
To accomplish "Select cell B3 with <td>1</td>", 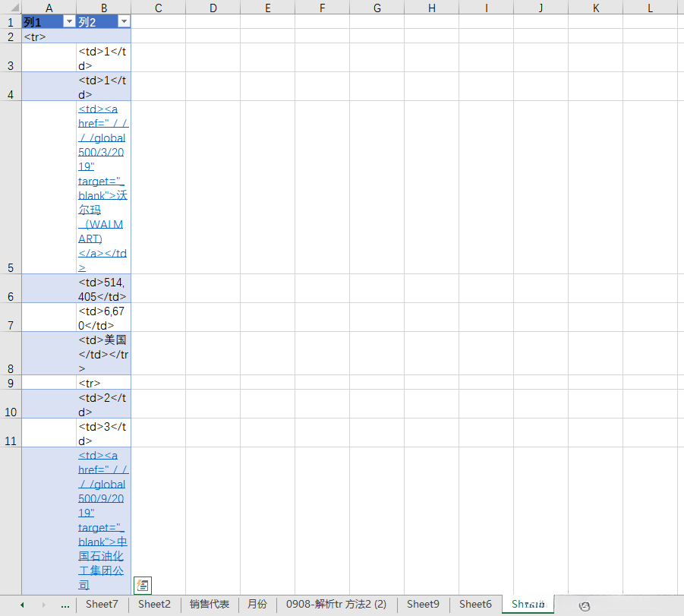I will coord(103,58).
